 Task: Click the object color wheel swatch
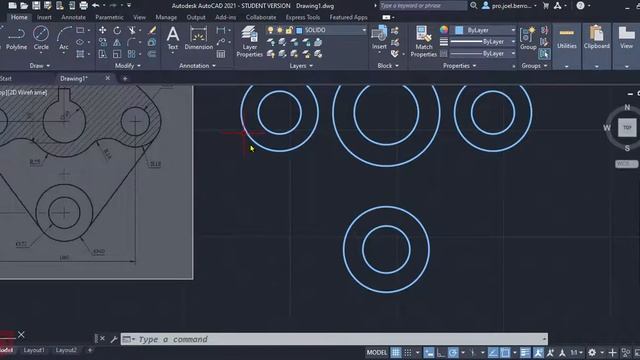pyautogui.click(x=444, y=30)
